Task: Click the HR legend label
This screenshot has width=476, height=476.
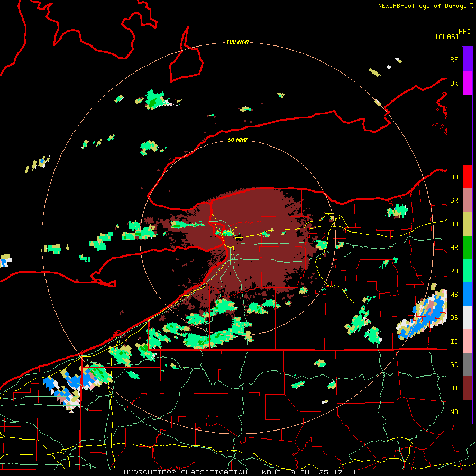Action: click(454, 248)
